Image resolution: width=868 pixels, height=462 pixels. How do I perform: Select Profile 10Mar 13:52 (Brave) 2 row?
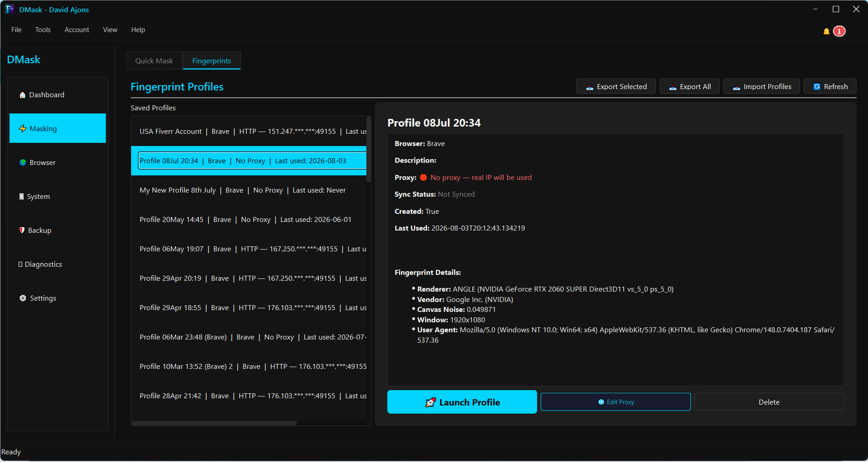[x=249, y=367]
